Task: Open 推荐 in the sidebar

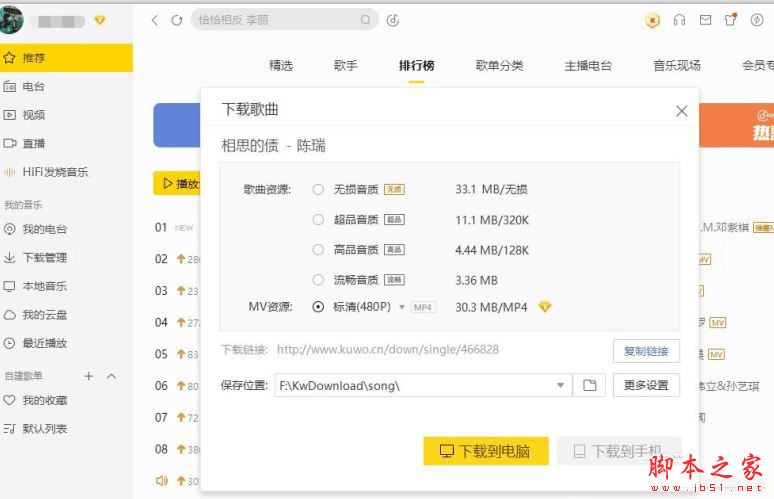Action: (66, 58)
